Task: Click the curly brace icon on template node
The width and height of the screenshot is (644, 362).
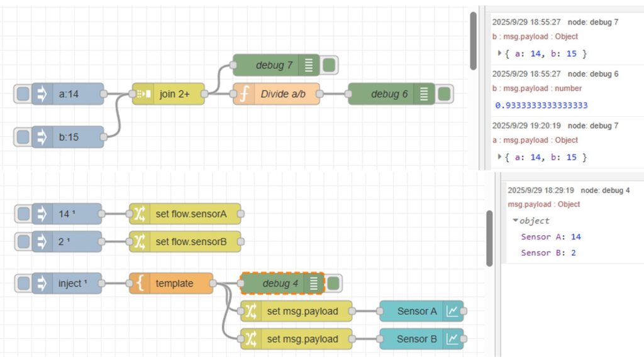Action: (140, 283)
